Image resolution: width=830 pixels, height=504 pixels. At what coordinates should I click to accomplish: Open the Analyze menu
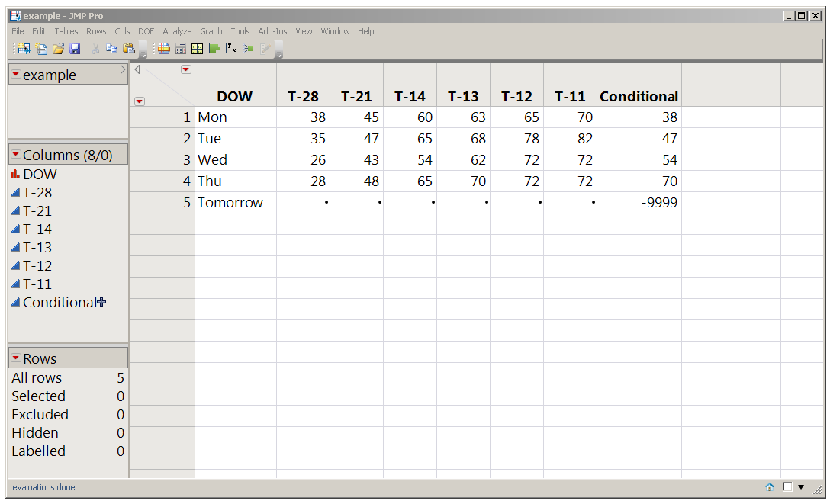[176, 31]
